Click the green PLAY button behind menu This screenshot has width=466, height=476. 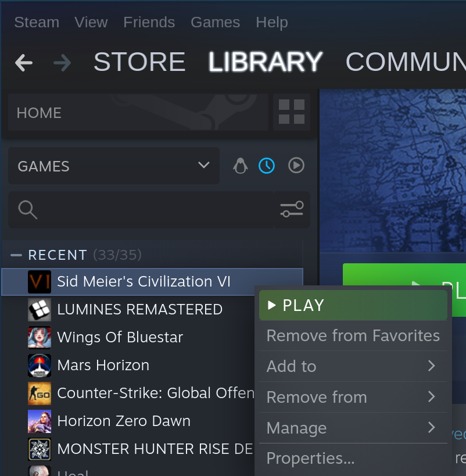[404, 274]
